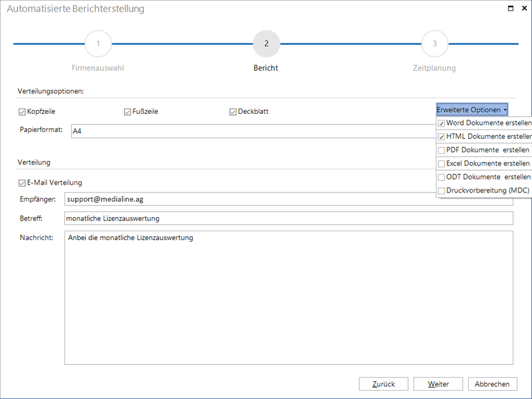Viewport: 532px width, 399px height.
Task: Click into the Betreff input field
Action: pyautogui.click(x=288, y=218)
